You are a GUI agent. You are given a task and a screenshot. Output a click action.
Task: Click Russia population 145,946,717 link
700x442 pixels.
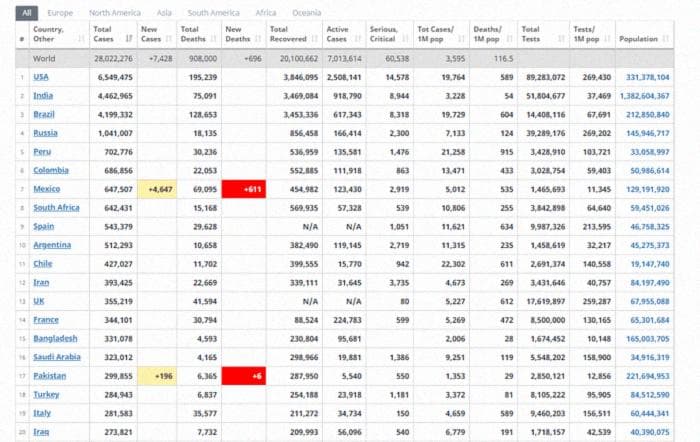[x=647, y=133]
